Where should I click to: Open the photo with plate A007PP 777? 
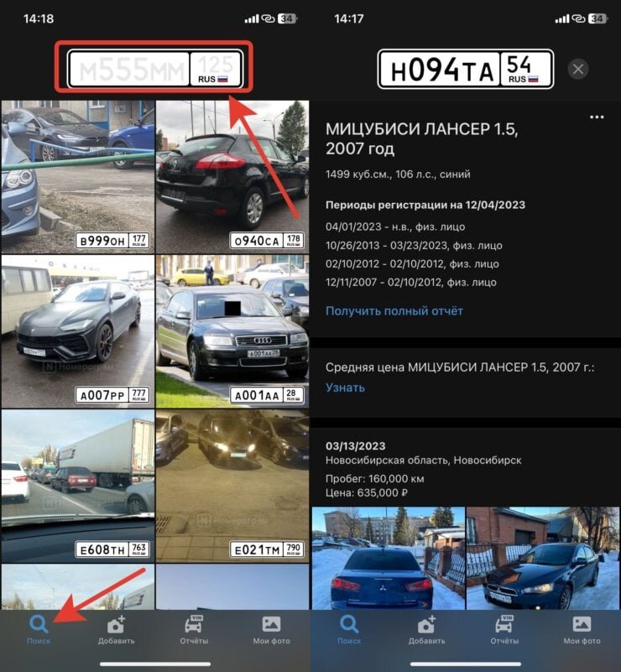(77, 331)
